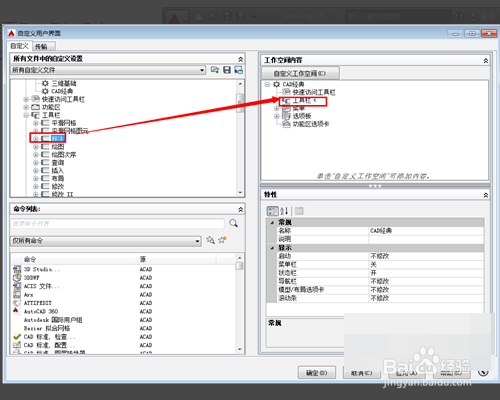Image resolution: width=500 pixels, height=400 pixels.
Task: Collapse the 特性 panel
Action: pyautogui.click(x=486, y=195)
